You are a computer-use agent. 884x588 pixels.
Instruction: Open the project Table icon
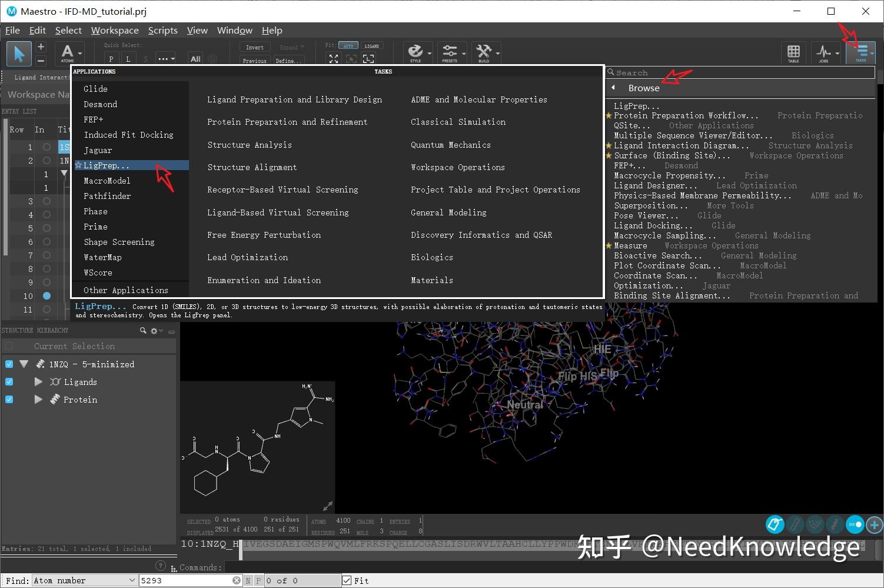[793, 52]
